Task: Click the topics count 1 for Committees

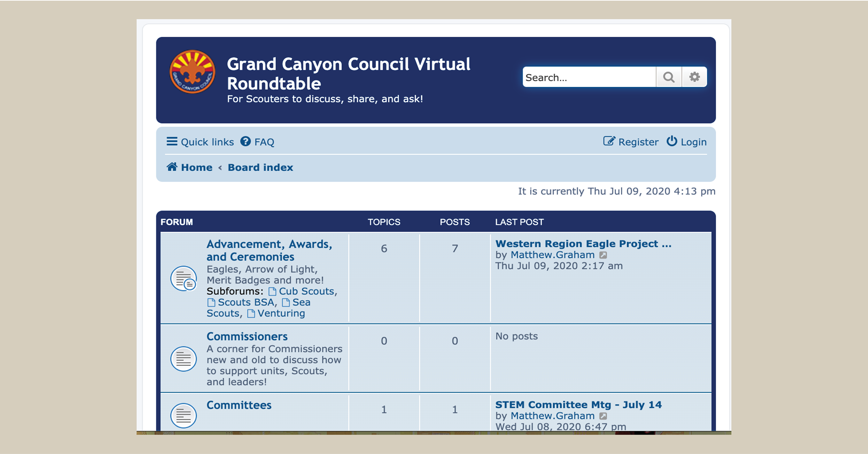Action: point(384,409)
